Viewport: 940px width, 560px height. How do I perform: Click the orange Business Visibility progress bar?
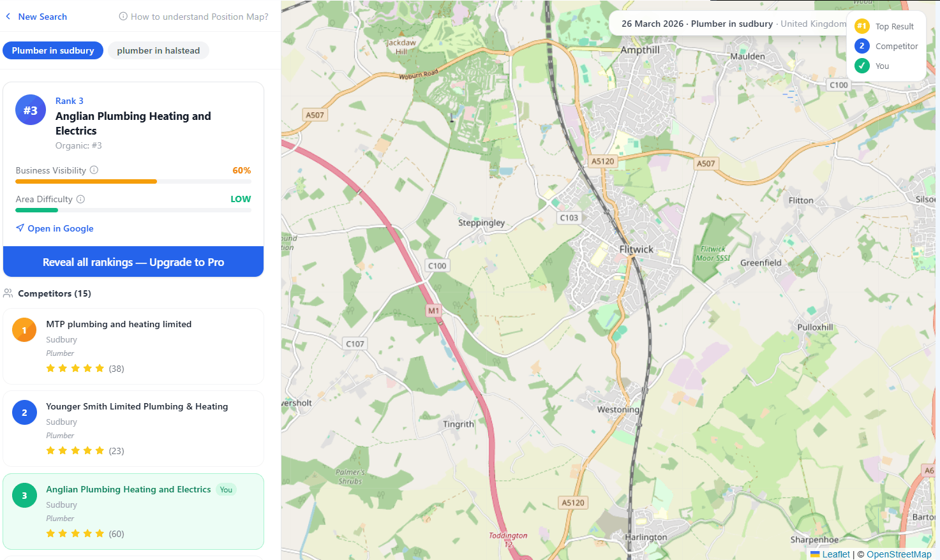[86, 181]
